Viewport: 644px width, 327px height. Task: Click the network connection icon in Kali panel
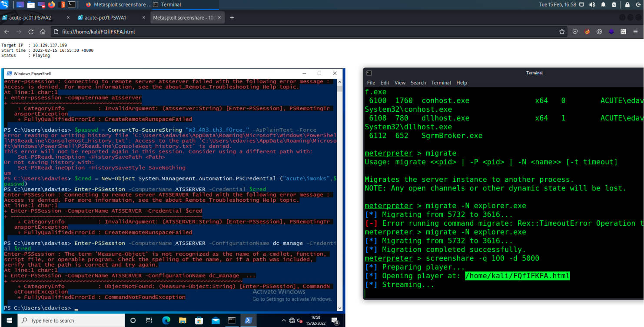click(581, 5)
